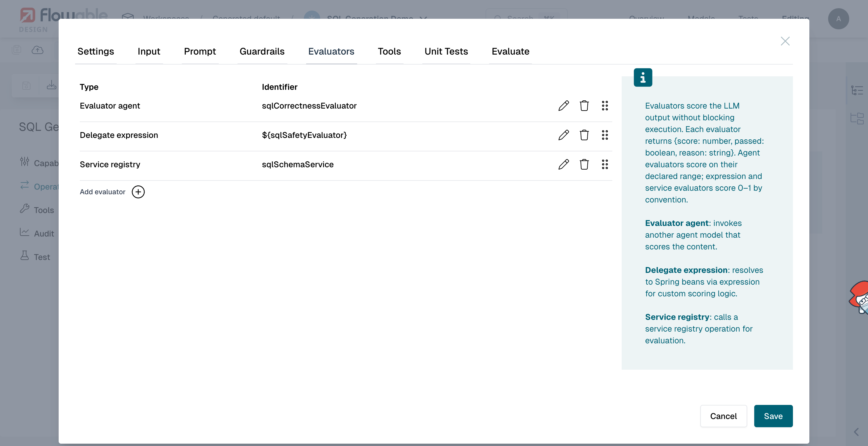Screen dimensions: 868x446
Task: Select the 'Evaluator agent' type cell
Action: click(110, 106)
